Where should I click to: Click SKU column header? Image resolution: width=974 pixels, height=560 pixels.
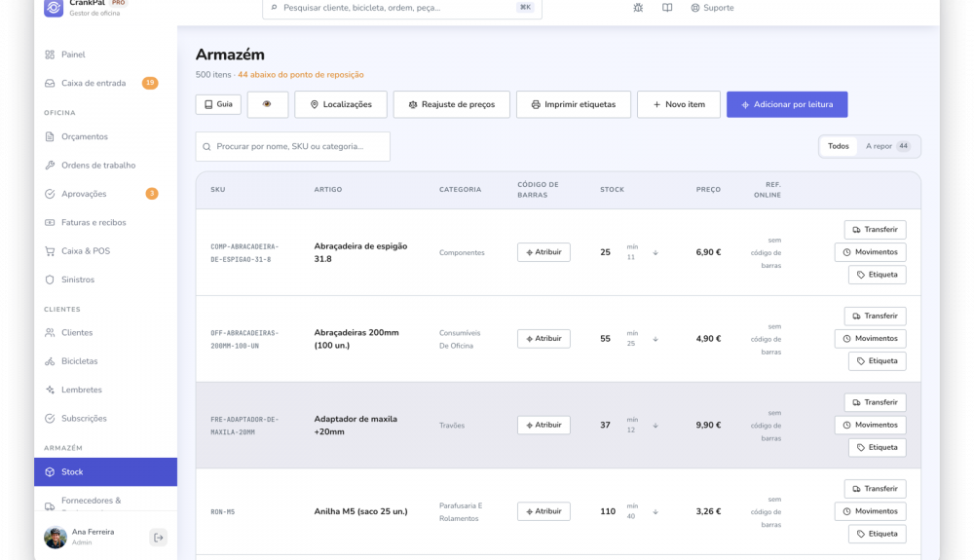pos(218,189)
